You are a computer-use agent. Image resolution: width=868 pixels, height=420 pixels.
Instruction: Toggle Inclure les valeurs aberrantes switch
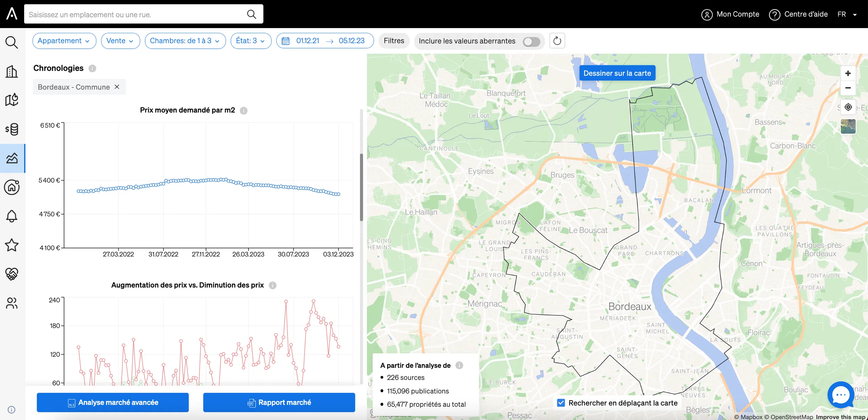(531, 42)
